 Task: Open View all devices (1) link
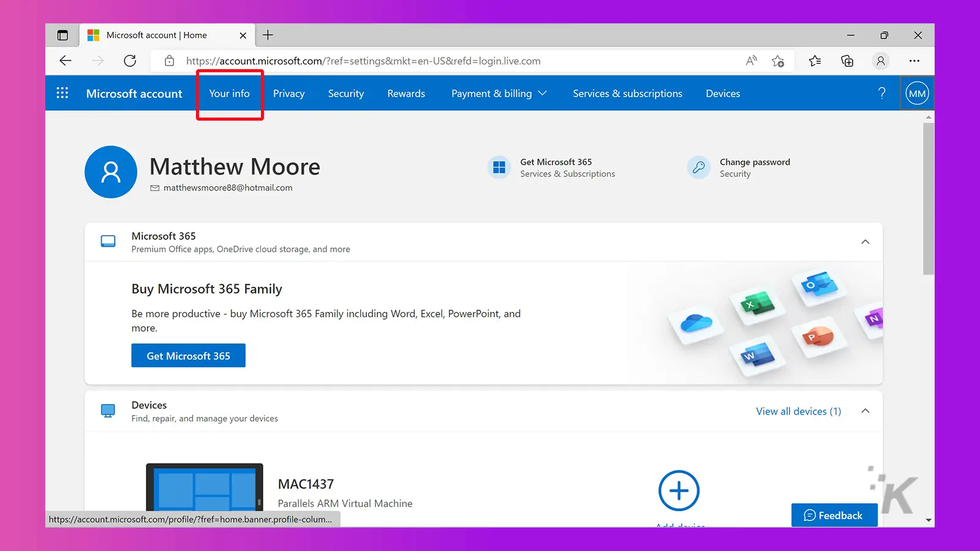[799, 411]
